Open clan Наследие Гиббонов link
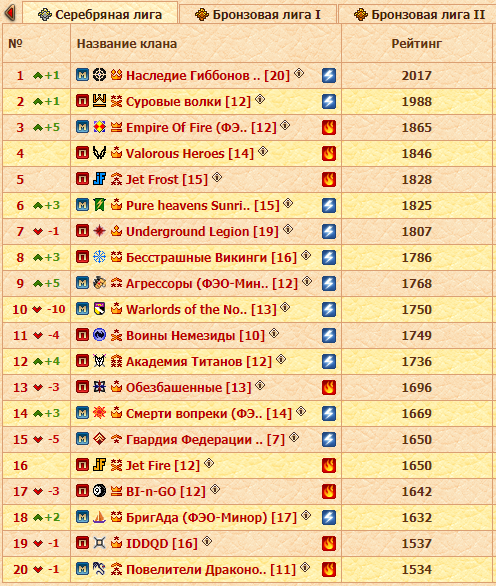The width and height of the screenshot is (496, 586). (208, 75)
